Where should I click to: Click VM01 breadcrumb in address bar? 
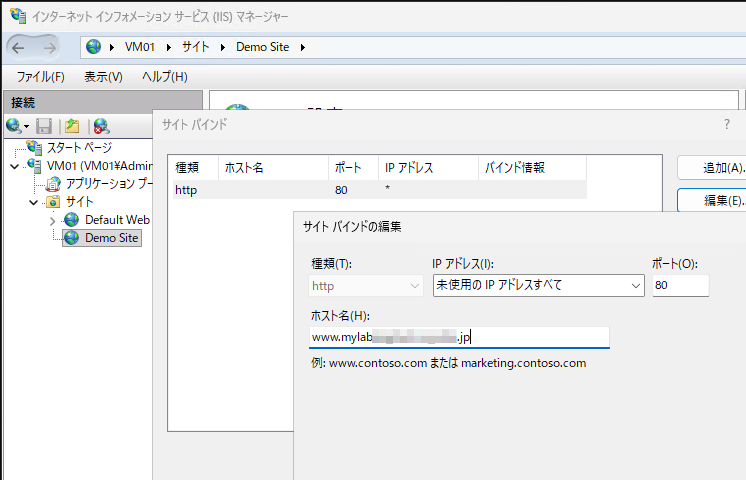[140, 47]
